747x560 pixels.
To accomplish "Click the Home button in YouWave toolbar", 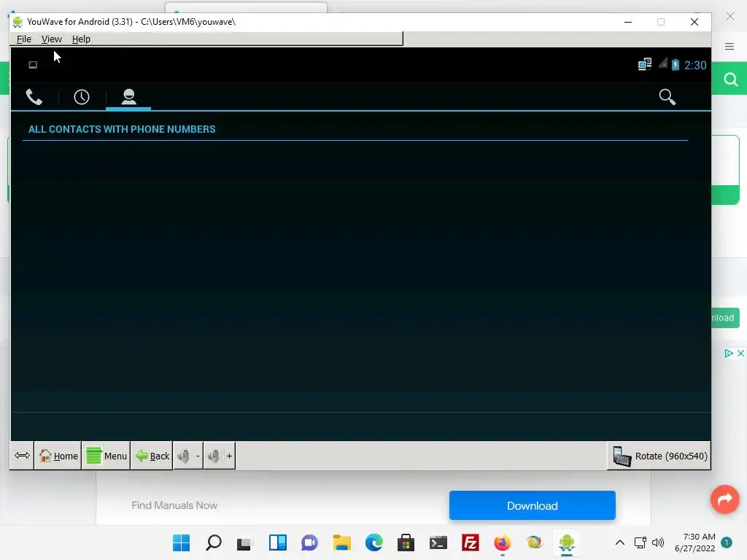I will (58, 456).
